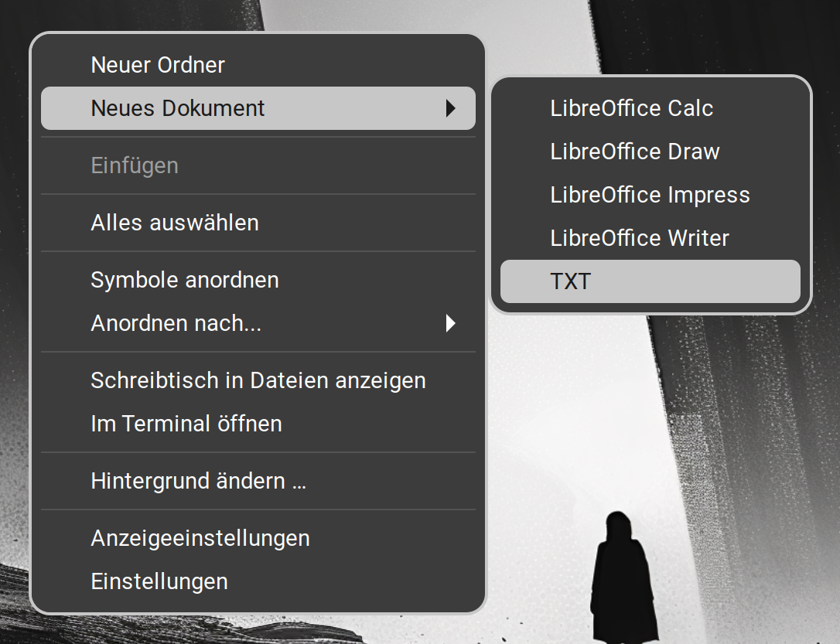
Task: Select Symbole anordnen
Action: (x=185, y=280)
